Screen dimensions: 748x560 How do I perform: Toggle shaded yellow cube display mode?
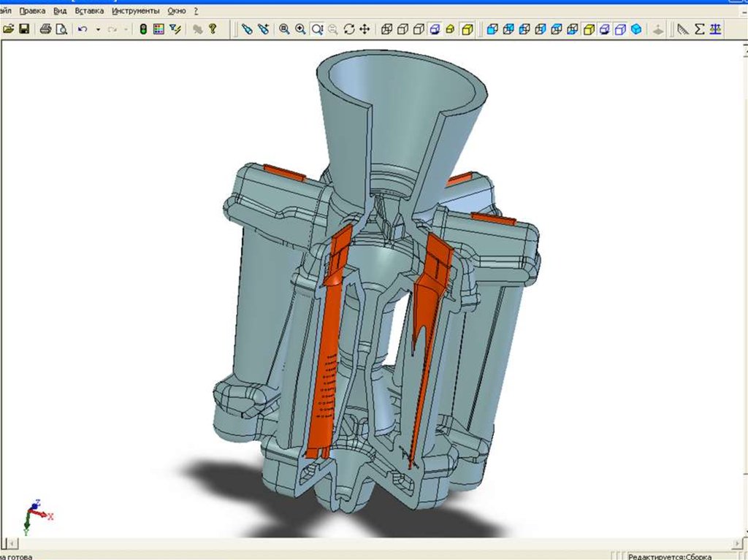[x=467, y=29]
